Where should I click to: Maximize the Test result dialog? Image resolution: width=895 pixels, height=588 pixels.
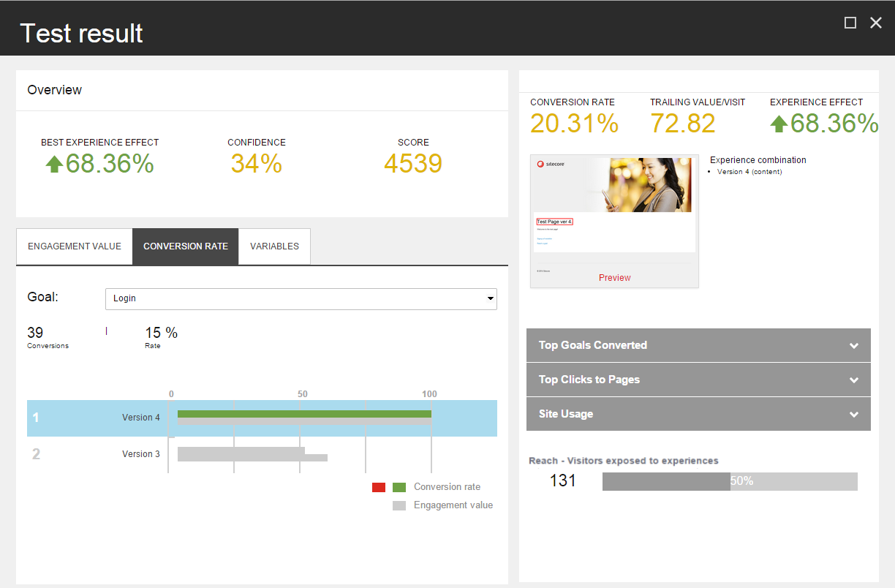(x=850, y=23)
